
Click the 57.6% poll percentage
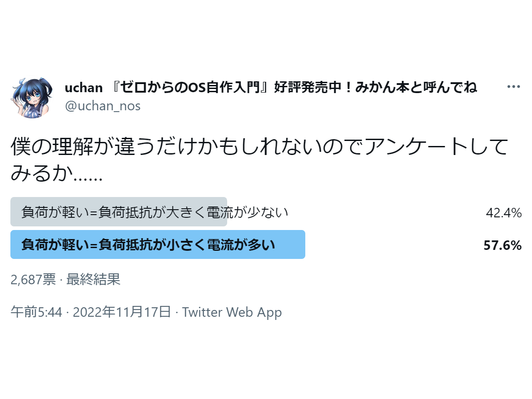pos(503,245)
